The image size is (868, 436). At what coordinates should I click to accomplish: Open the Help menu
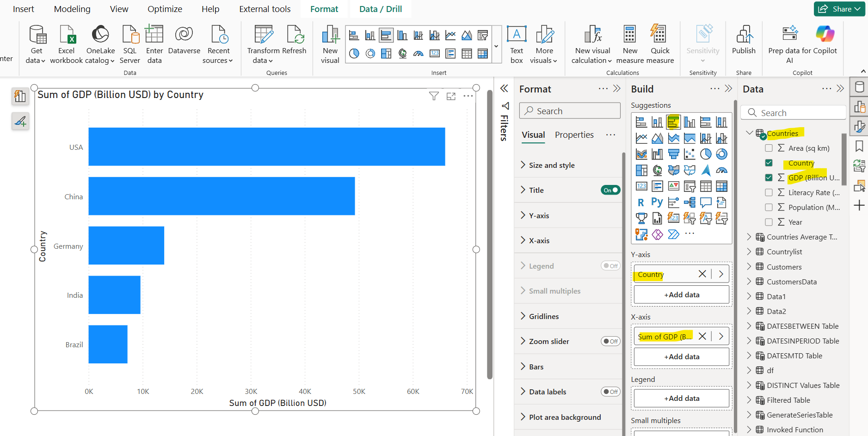tap(210, 9)
